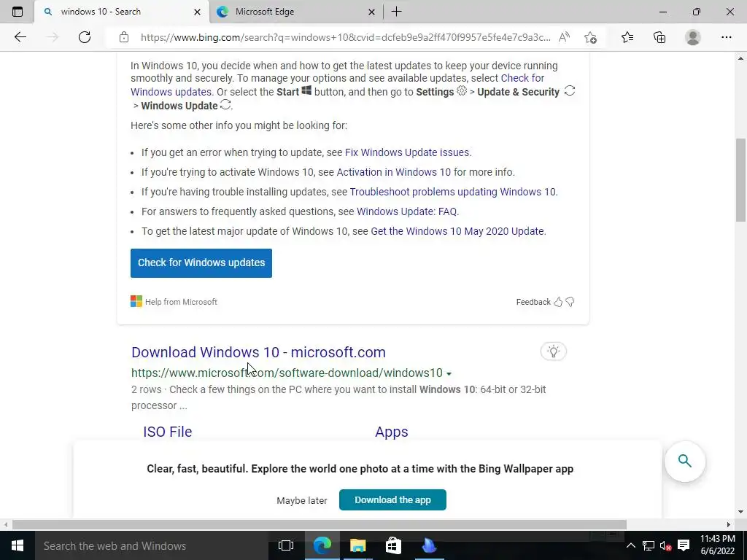This screenshot has width=747, height=560.
Task: Open the blue app icon beside Store on taskbar
Action: (x=429, y=545)
